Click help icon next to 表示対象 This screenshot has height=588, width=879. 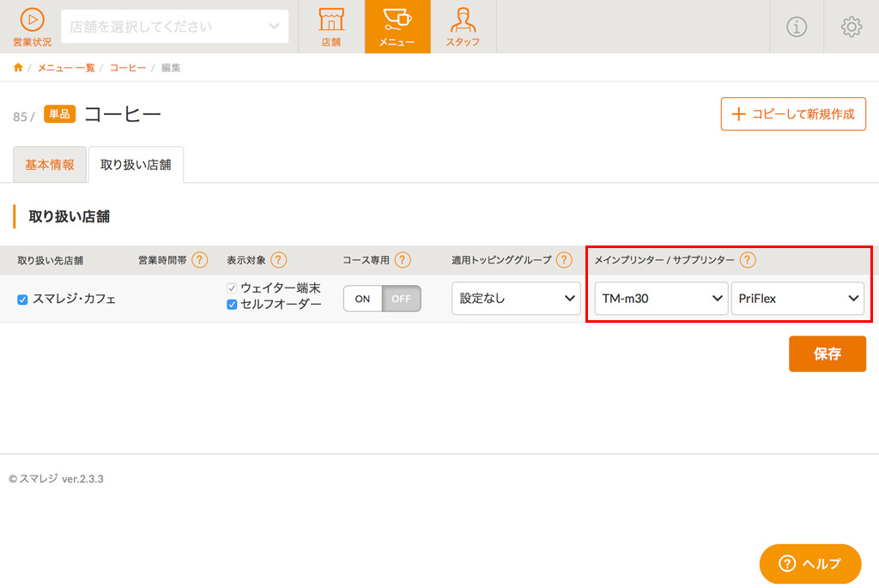(278, 260)
